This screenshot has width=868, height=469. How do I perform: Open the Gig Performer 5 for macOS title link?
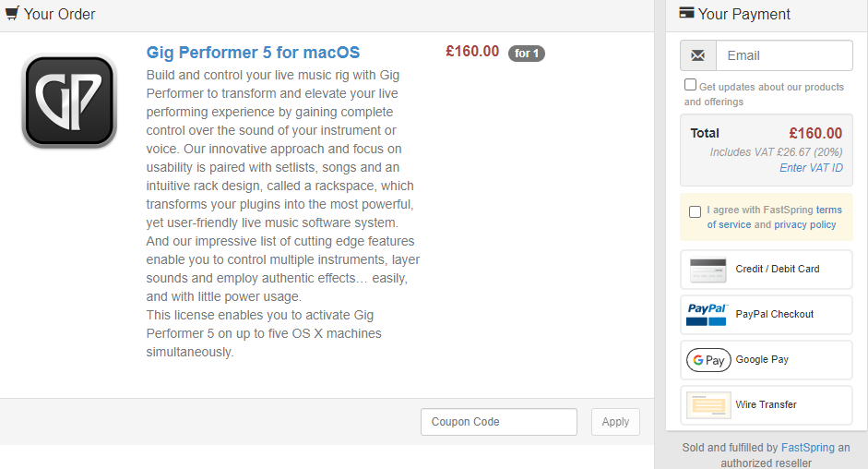click(253, 53)
